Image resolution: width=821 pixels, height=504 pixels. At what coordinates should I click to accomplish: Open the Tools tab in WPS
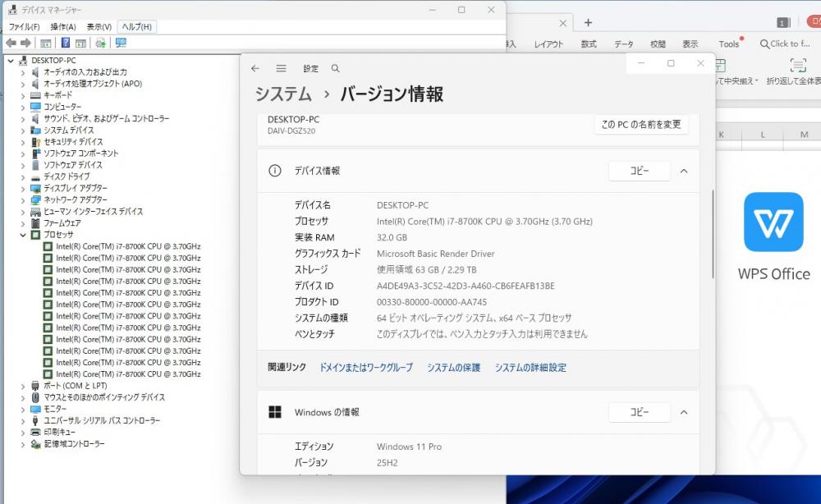[729, 44]
